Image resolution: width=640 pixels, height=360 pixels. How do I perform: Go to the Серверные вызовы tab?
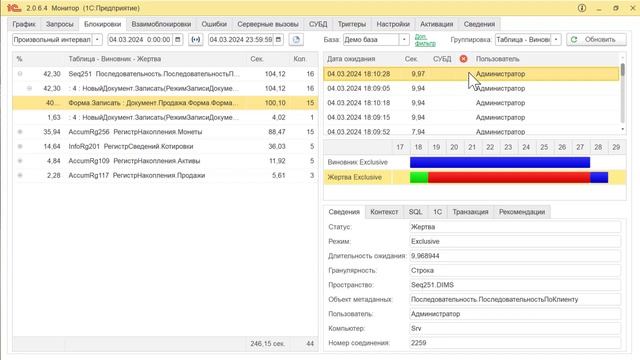268,24
